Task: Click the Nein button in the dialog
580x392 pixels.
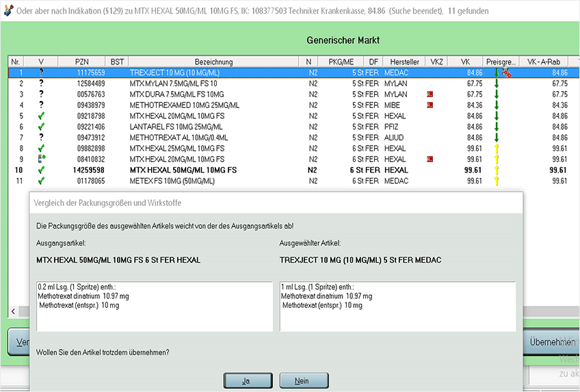Action: tap(304, 380)
